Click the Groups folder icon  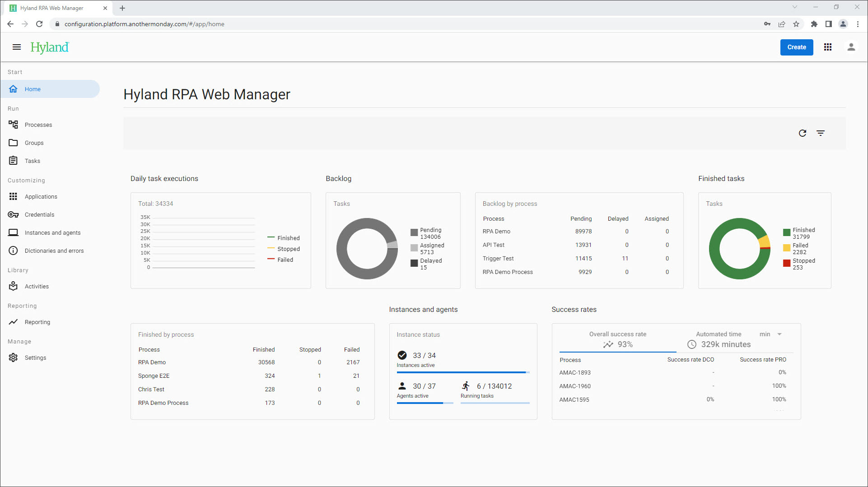coord(14,143)
